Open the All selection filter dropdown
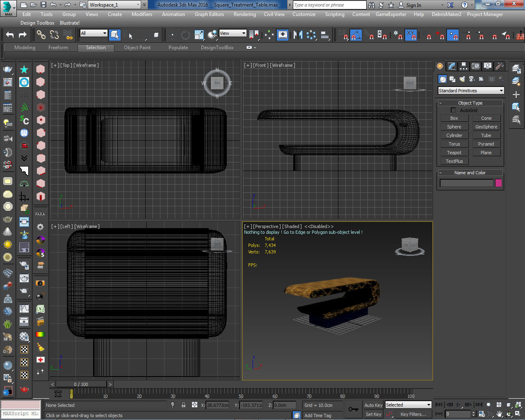This screenshot has width=525, height=420. click(94, 33)
